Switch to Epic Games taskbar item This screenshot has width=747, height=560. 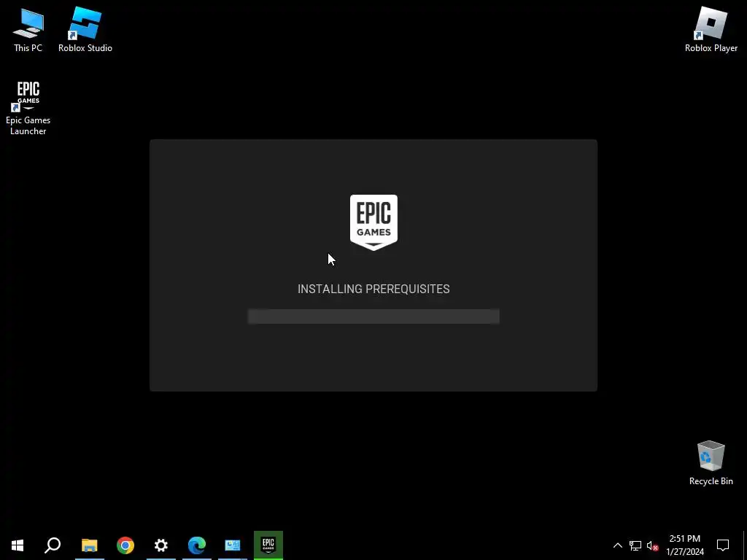click(268, 545)
